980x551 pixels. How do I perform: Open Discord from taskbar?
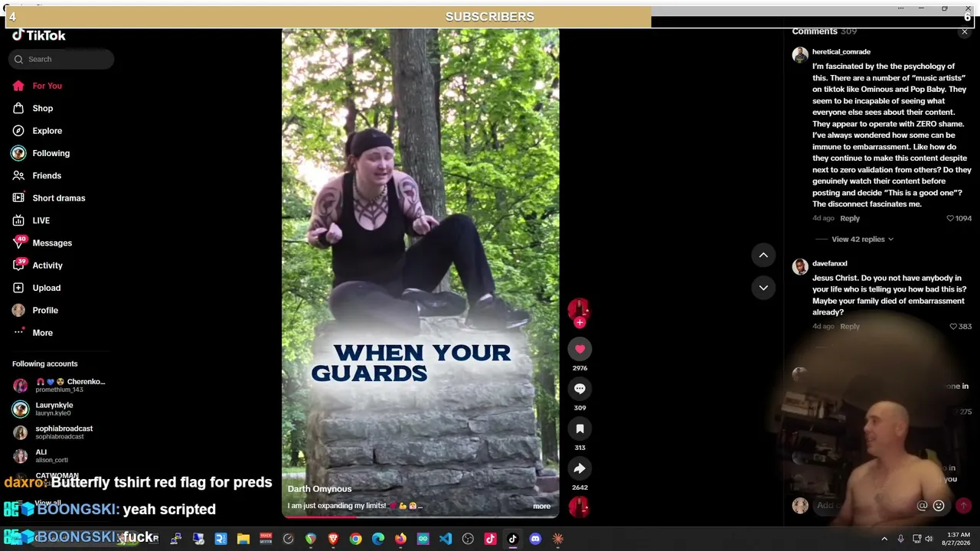click(535, 539)
